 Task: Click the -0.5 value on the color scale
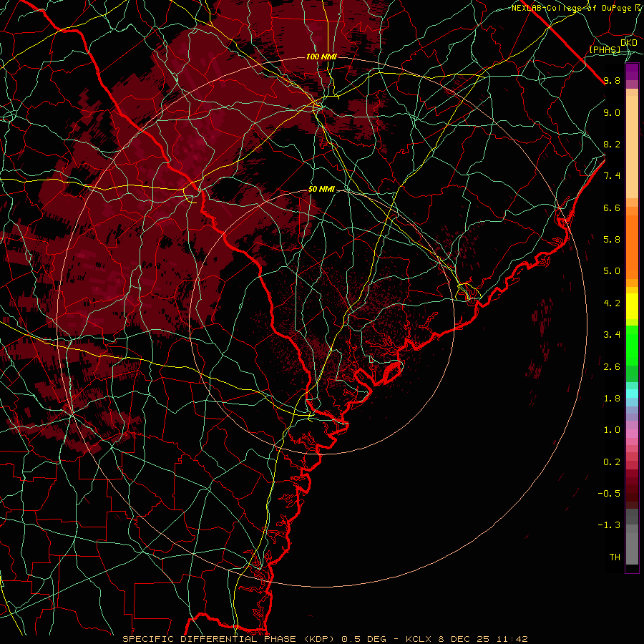[x=609, y=494]
